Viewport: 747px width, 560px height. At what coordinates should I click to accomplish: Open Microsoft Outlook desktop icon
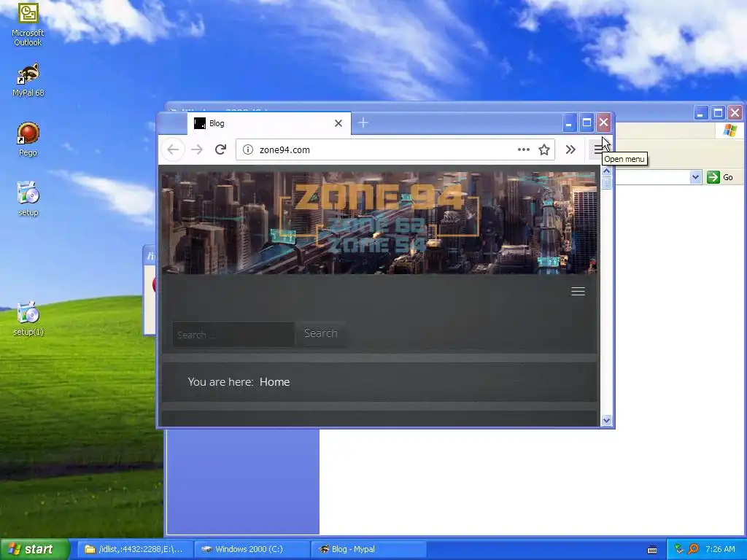click(28, 24)
